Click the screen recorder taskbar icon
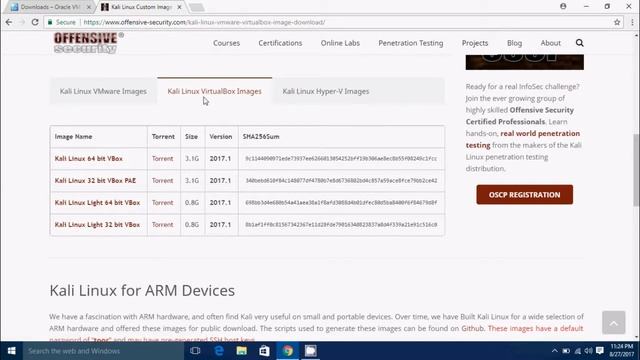Screen dimensions: 640x360 pyautogui.click(x=311, y=351)
